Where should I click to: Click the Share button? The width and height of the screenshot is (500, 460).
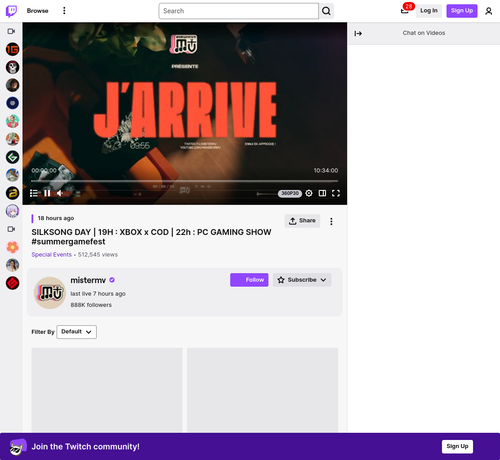pos(302,221)
